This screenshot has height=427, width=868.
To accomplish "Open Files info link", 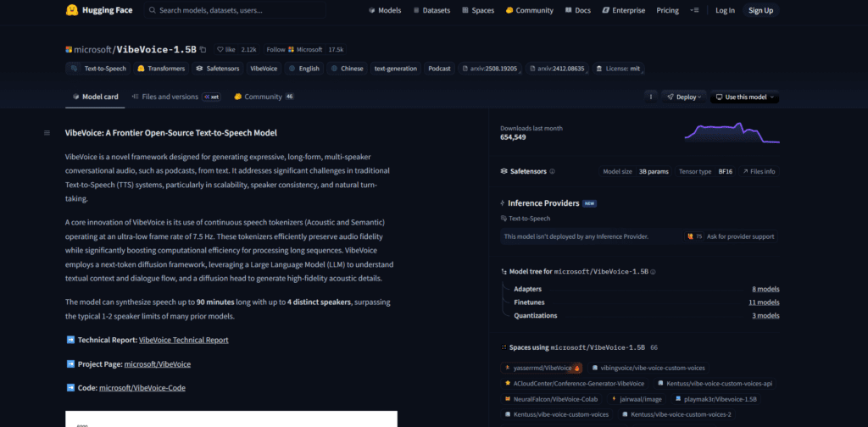I will pos(759,171).
